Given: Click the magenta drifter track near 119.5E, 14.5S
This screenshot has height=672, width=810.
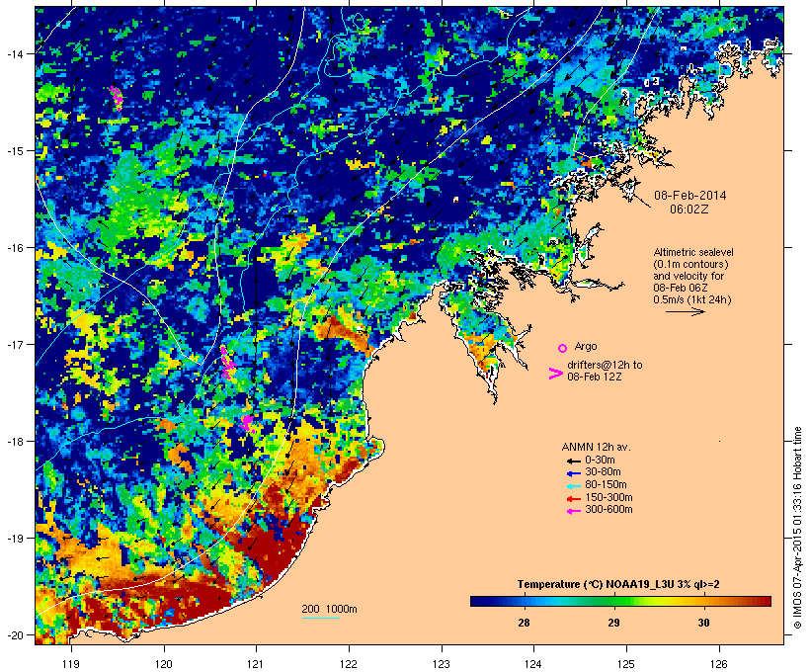Looking at the screenshot, I should 117,98.
